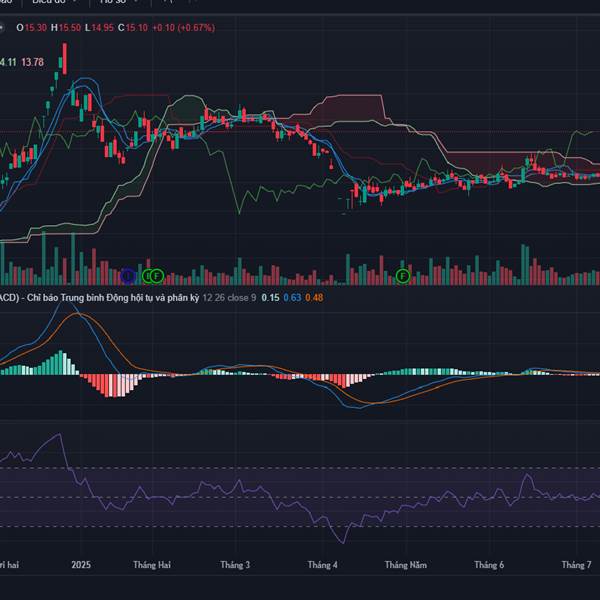Viewport: 600px width, 600px height.
Task: Click the high price value 15.50
Action: coord(70,28)
